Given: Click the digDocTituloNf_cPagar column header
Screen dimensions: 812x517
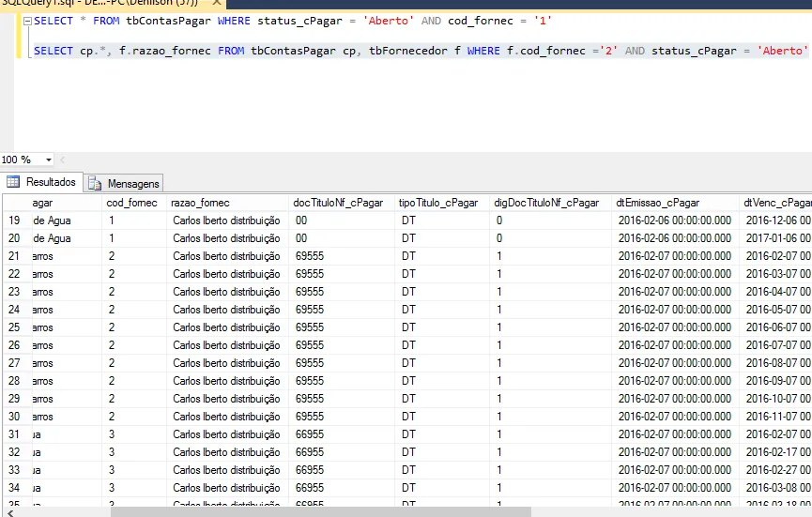Looking at the screenshot, I should (x=546, y=203).
